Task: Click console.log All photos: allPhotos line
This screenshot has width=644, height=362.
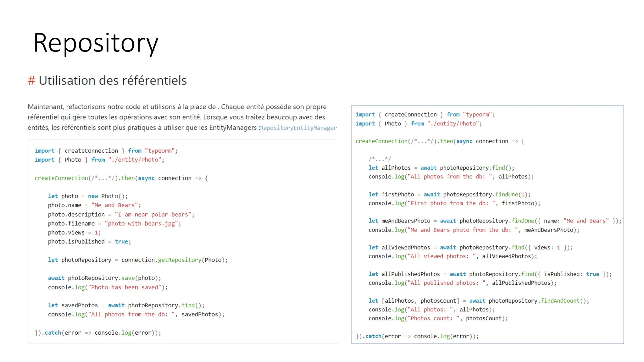Action: [x=432, y=310]
